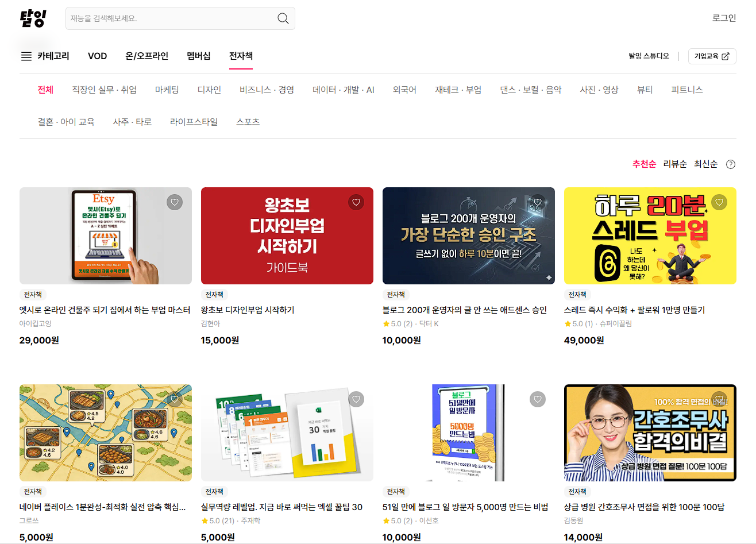Click the help question mark icon

coord(731,164)
